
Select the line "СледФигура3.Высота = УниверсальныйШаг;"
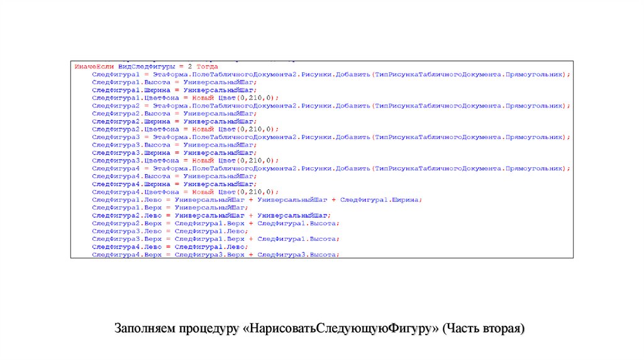[x=174, y=145]
